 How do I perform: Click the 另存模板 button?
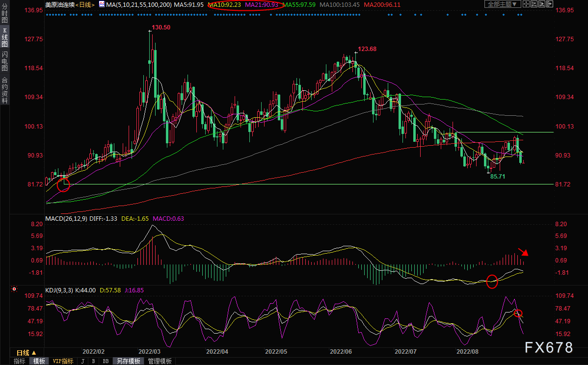(x=129, y=361)
